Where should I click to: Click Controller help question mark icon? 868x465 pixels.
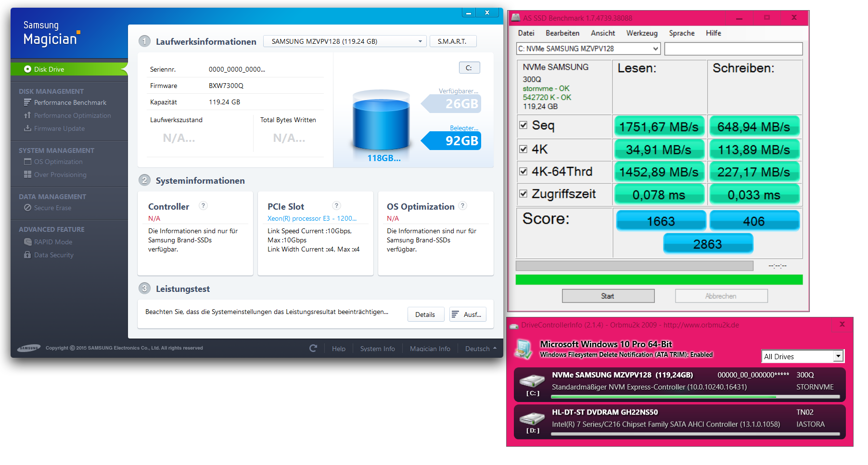coord(204,205)
